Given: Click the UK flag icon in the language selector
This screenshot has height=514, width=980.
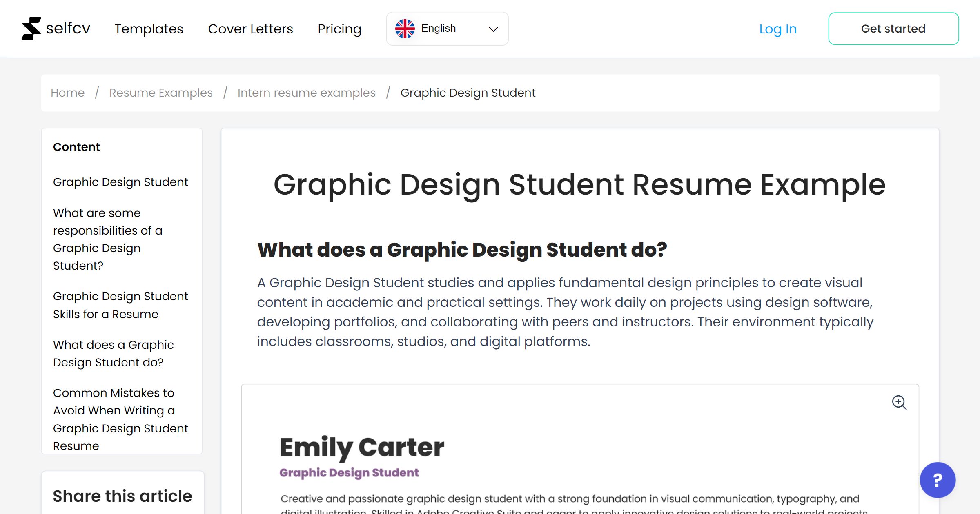Looking at the screenshot, I should coord(405,28).
